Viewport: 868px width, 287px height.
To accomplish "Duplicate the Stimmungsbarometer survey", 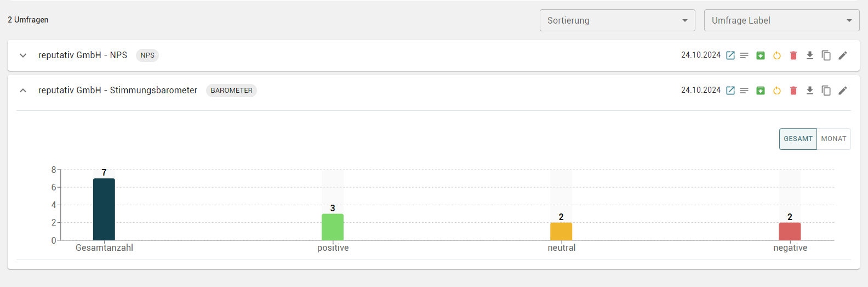I will click(826, 91).
